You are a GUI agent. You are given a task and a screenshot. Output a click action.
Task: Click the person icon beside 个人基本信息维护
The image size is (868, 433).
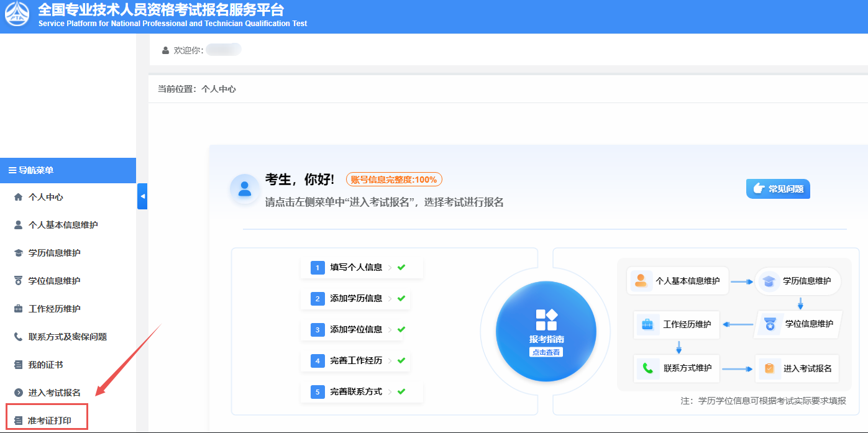click(18, 225)
